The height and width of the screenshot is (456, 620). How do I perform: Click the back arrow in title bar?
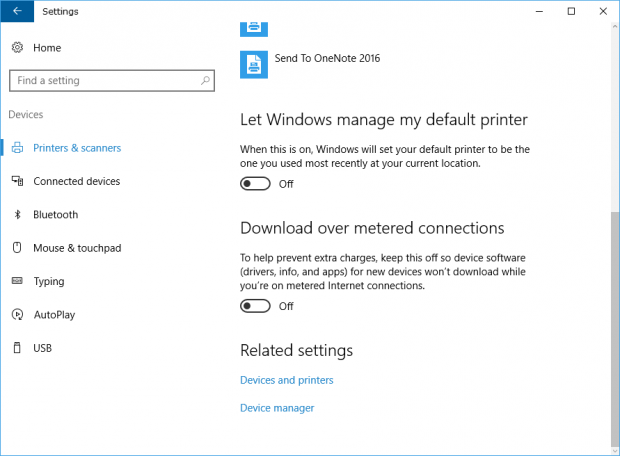17,11
